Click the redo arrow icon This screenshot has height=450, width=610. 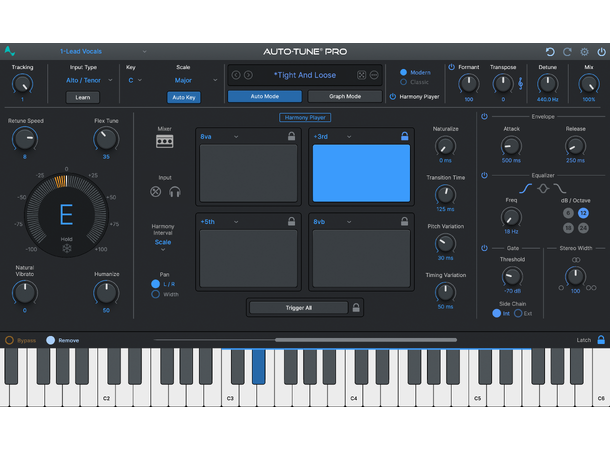pyautogui.click(x=567, y=52)
